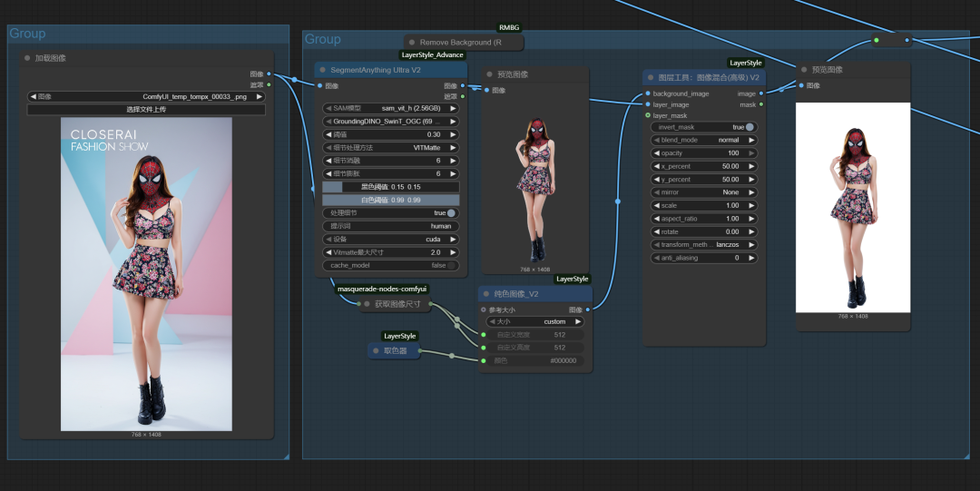Toggle the invert_mask switch

coord(750,127)
